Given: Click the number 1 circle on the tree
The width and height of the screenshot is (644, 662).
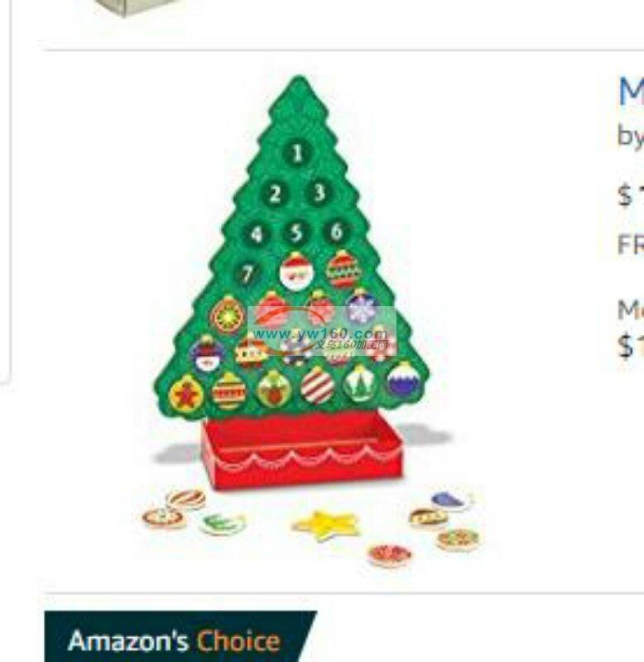Looking at the screenshot, I should point(297,152).
